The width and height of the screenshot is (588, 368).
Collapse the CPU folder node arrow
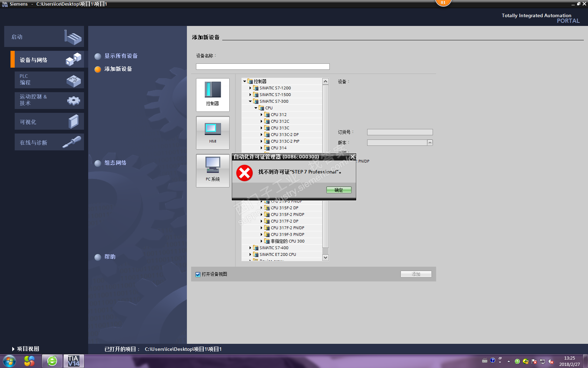(256, 108)
